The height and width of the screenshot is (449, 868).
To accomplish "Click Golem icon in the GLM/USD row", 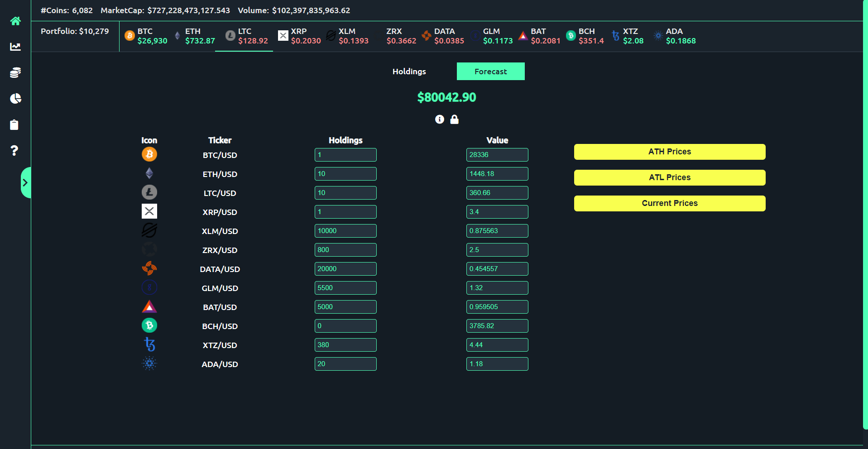I will (149, 287).
